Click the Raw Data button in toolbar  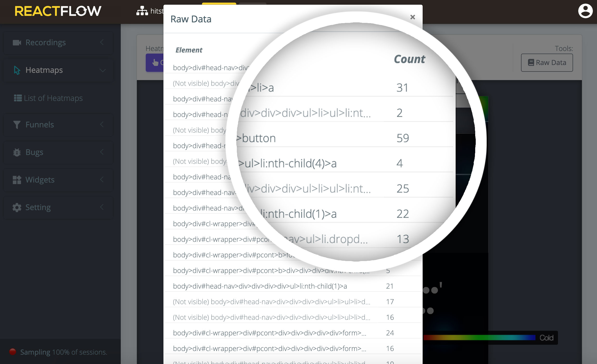pos(547,63)
